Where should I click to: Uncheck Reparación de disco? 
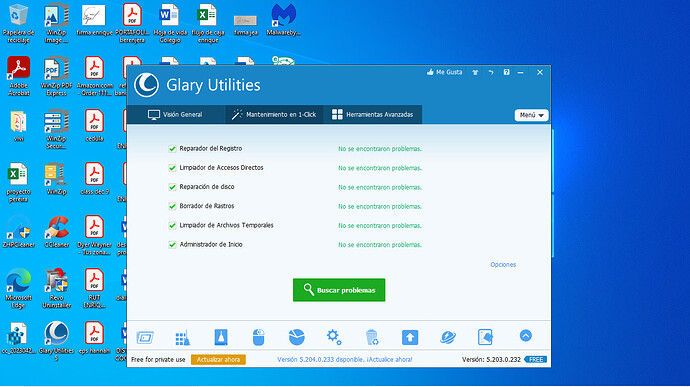172,187
